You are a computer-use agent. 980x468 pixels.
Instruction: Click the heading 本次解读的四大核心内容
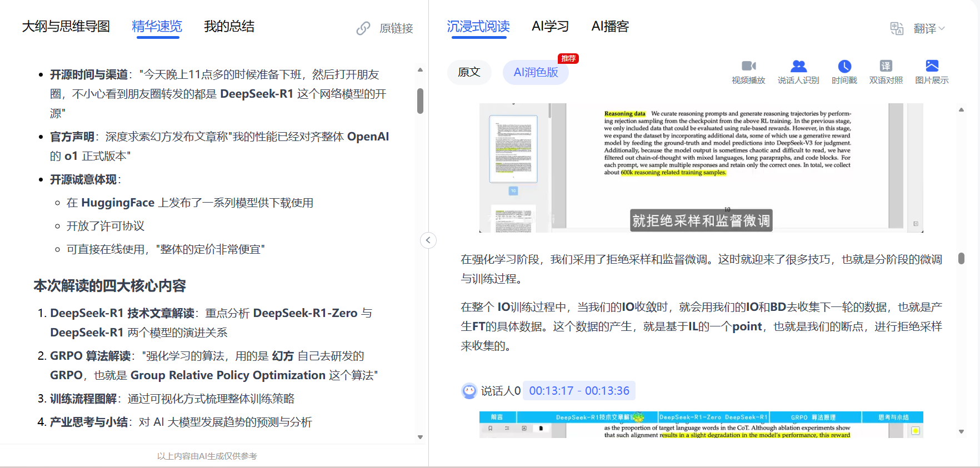(110, 286)
